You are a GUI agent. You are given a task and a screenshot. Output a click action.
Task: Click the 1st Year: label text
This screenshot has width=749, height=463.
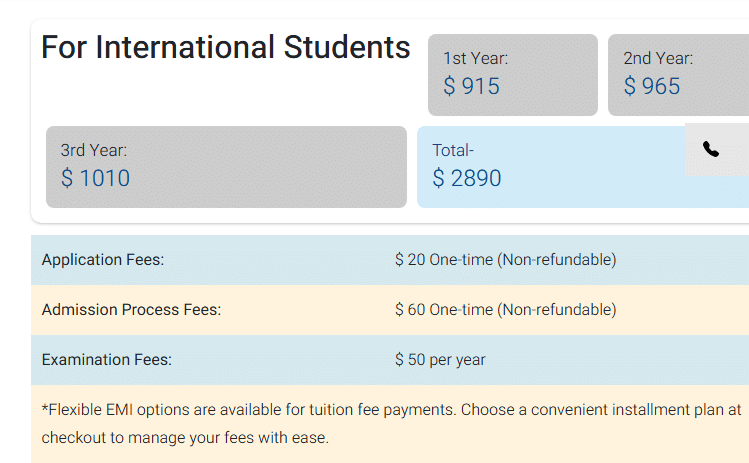(475, 59)
